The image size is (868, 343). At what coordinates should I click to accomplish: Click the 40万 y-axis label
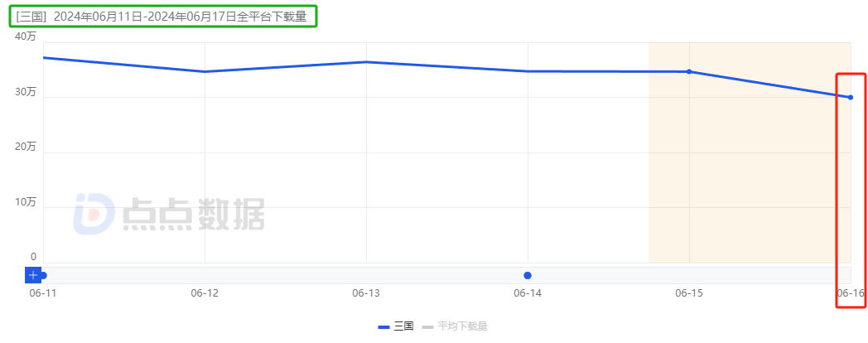click(26, 36)
